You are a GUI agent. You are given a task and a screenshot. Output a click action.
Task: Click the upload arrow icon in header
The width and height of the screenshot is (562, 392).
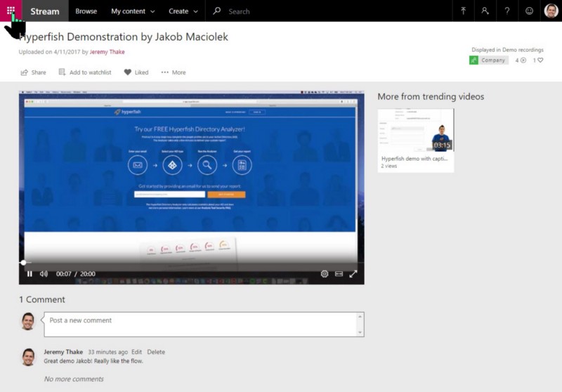coord(463,11)
